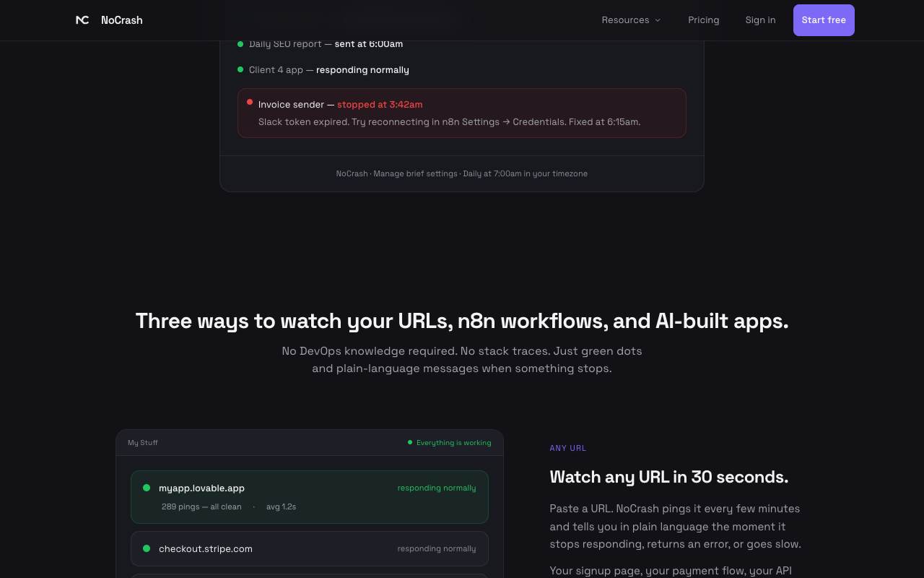This screenshot has height=578, width=924.
Task: Click green dot beside checkout.stripe.com
Action: (x=147, y=548)
